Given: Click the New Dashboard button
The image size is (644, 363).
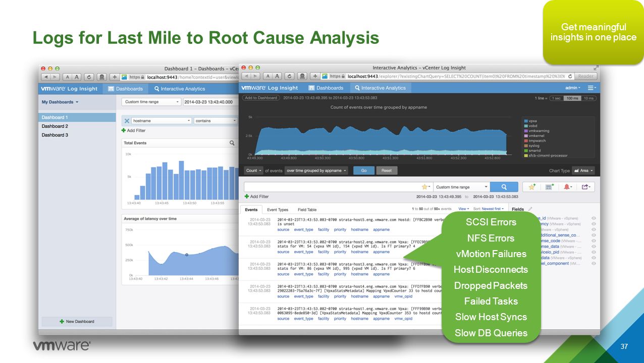Looking at the screenshot, I should [x=77, y=321].
